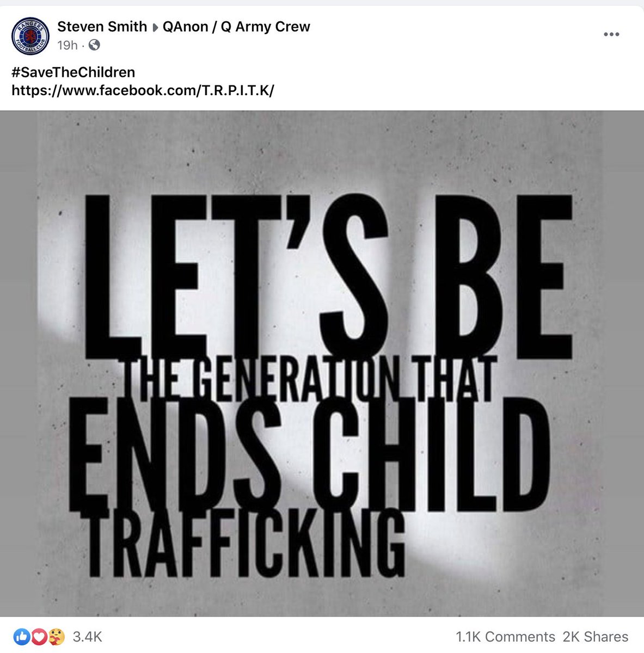
Task: Open the gray concrete-background post image
Action: (322, 364)
